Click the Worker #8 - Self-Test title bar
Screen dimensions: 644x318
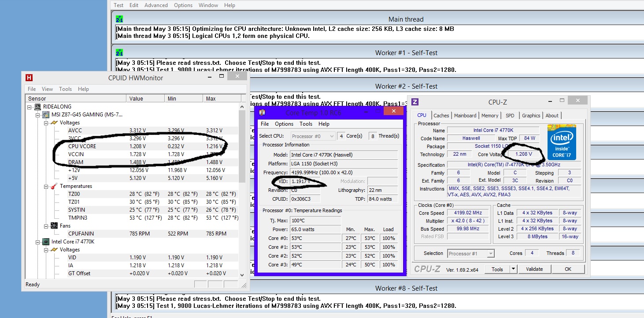[406, 288]
